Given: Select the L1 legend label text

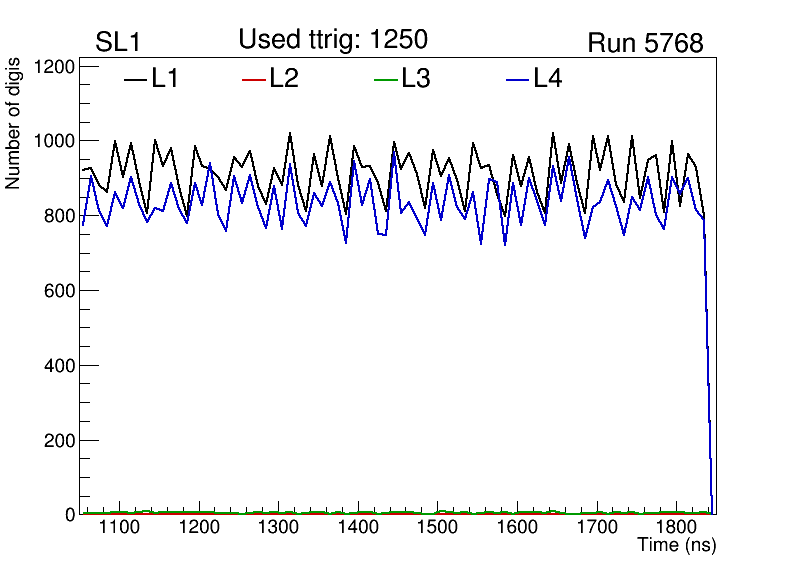Looking at the screenshot, I should point(165,79).
